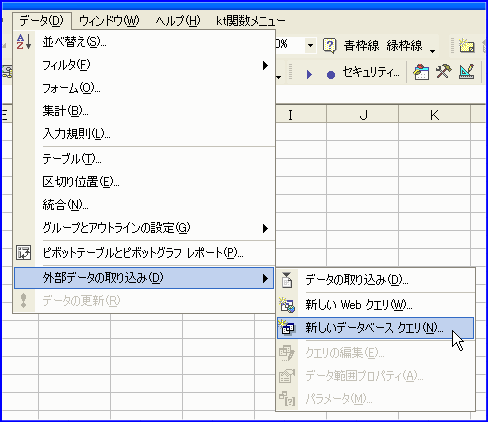Click the Visual Basic Editor icon
488x422 pixels.
click(x=421, y=72)
